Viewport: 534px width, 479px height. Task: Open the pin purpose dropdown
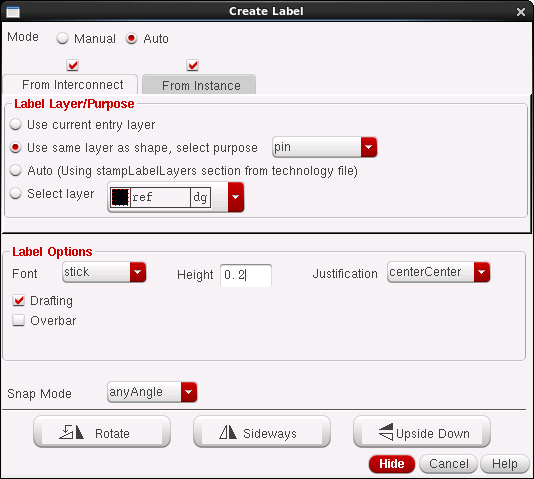pyautogui.click(x=324, y=147)
